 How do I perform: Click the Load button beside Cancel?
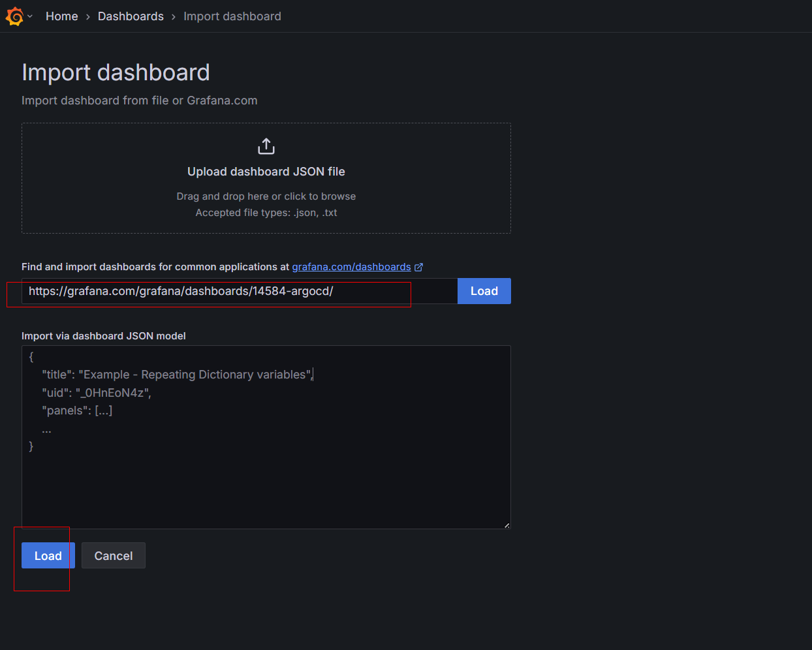48,555
